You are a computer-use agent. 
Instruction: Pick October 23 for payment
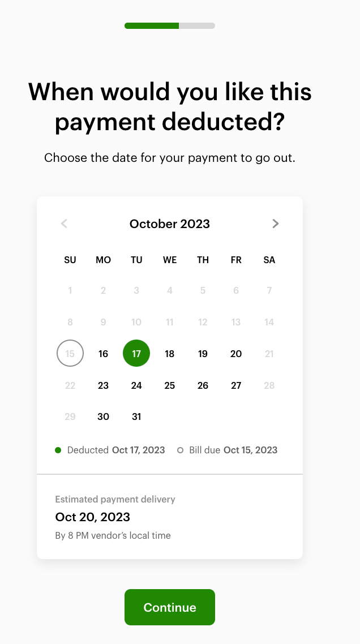click(x=103, y=385)
